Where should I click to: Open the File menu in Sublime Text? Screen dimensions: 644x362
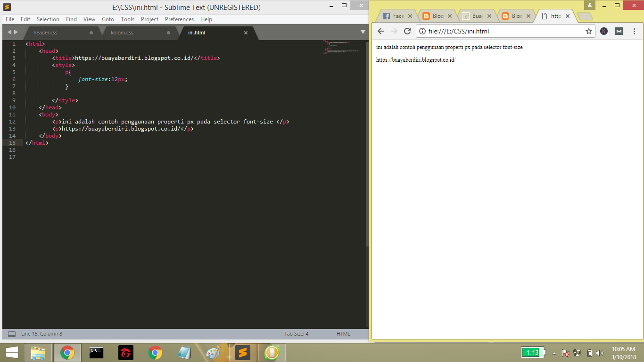10,19
